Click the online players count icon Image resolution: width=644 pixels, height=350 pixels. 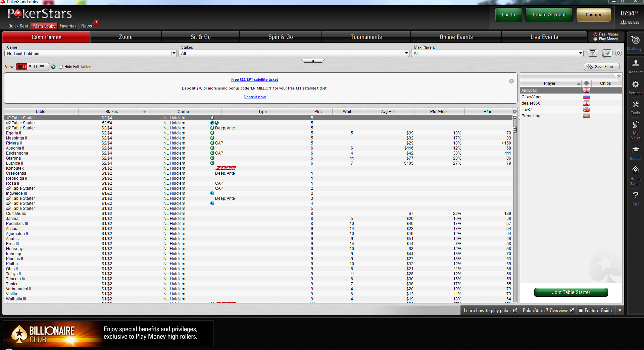pos(624,22)
